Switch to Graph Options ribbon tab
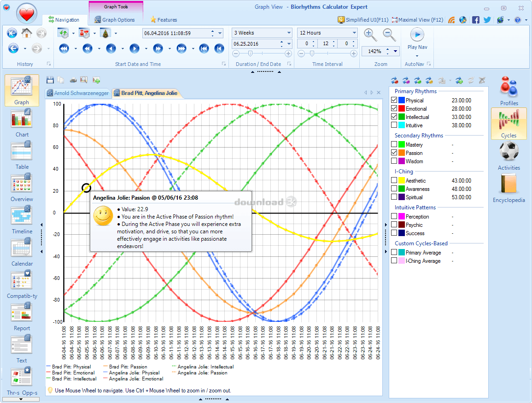The width and height of the screenshot is (532, 403). (115, 20)
